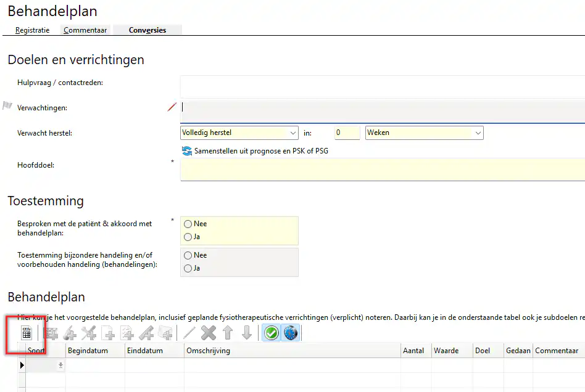Viewport: 585px width, 392px height.
Task: Select Nee for toestemming bijzondere handeling
Action: click(x=188, y=255)
